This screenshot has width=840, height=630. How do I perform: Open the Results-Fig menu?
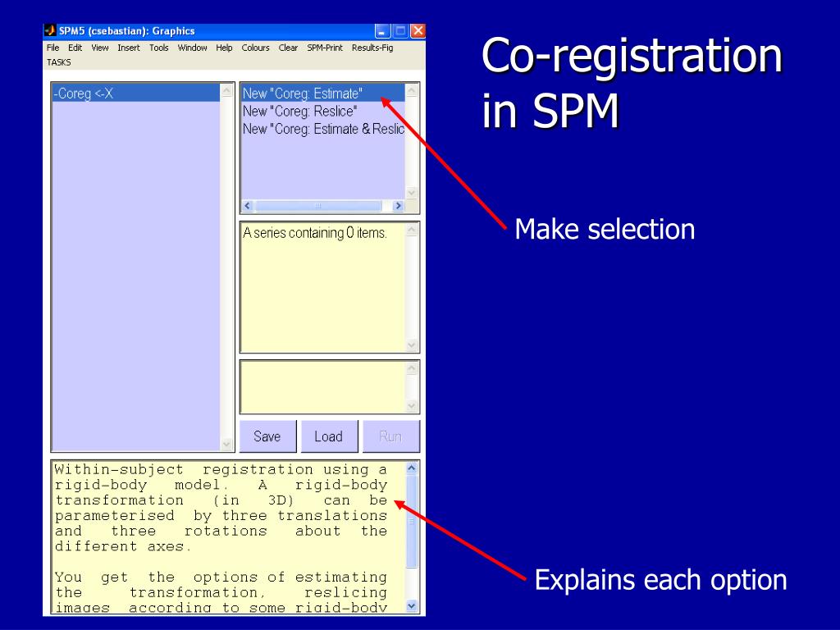click(372, 48)
